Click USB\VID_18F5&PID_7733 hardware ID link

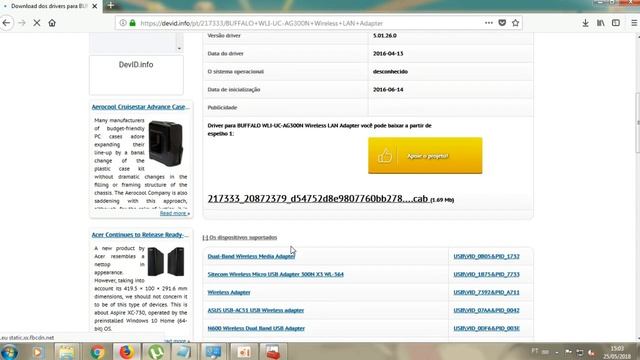pos(486,274)
